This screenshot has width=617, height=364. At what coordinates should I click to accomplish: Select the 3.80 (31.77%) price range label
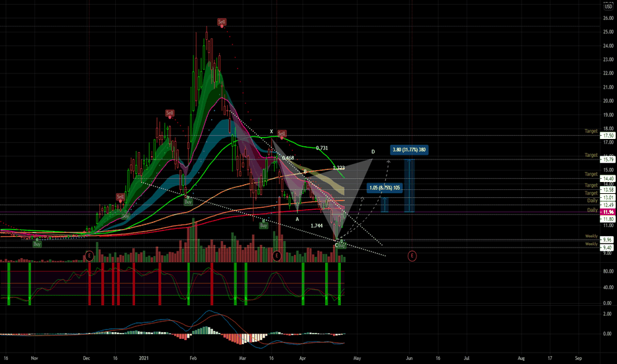click(x=409, y=150)
